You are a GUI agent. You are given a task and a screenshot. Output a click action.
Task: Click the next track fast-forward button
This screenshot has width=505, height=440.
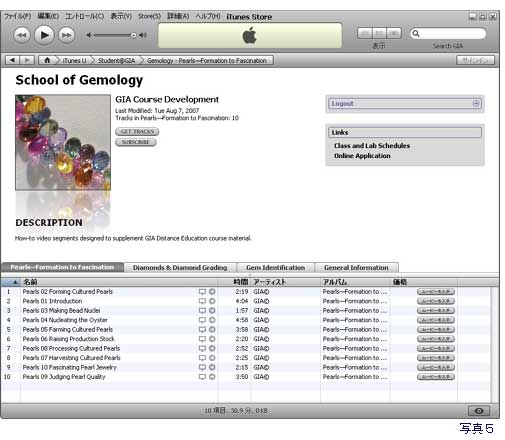coord(66,35)
